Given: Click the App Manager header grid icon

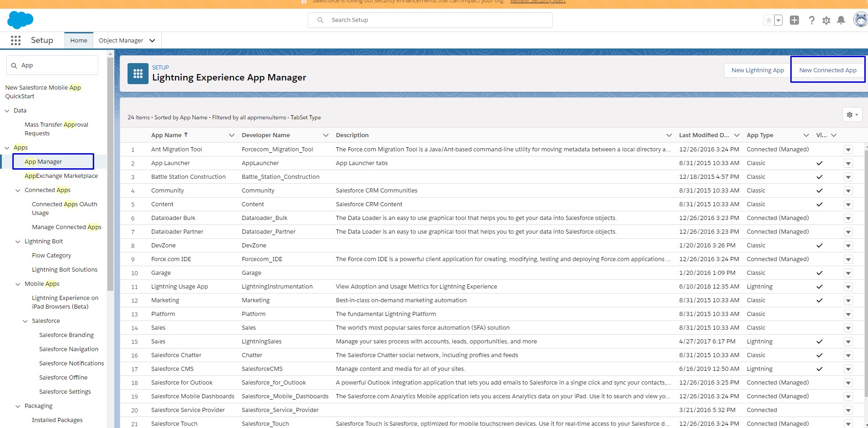Looking at the screenshot, I should (x=138, y=74).
